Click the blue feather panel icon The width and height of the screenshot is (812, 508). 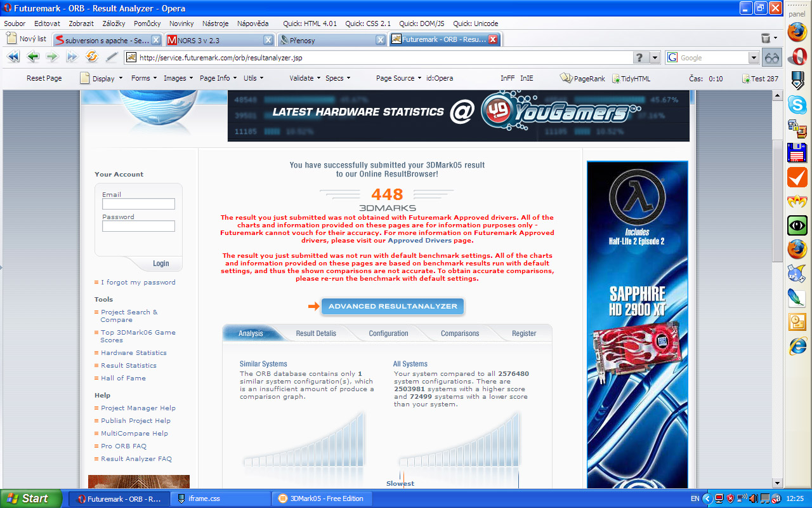click(797, 298)
